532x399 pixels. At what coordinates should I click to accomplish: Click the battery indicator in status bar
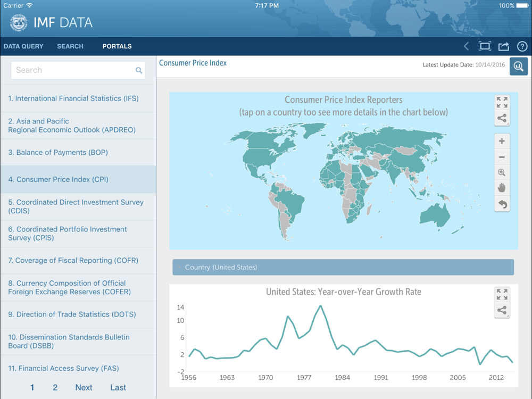coord(522,5)
